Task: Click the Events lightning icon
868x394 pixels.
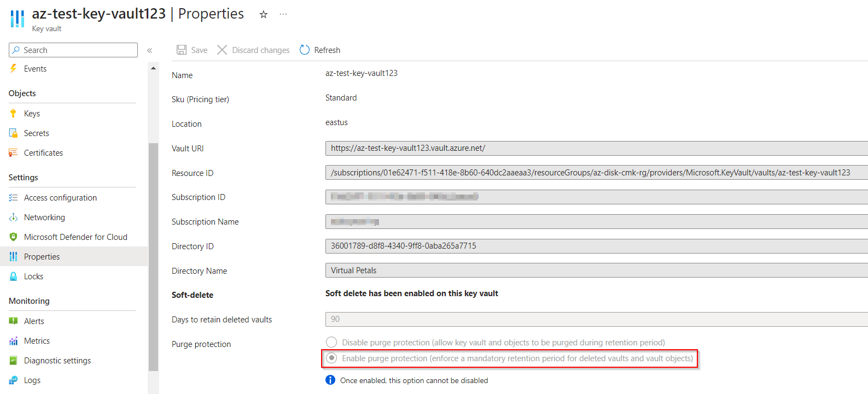Action: (14, 68)
